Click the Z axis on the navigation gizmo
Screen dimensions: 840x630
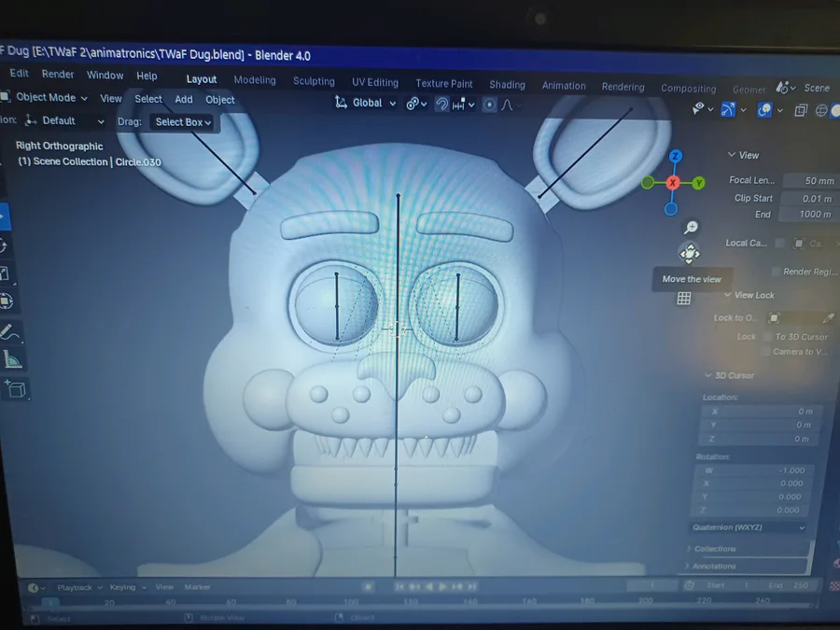pyautogui.click(x=676, y=156)
